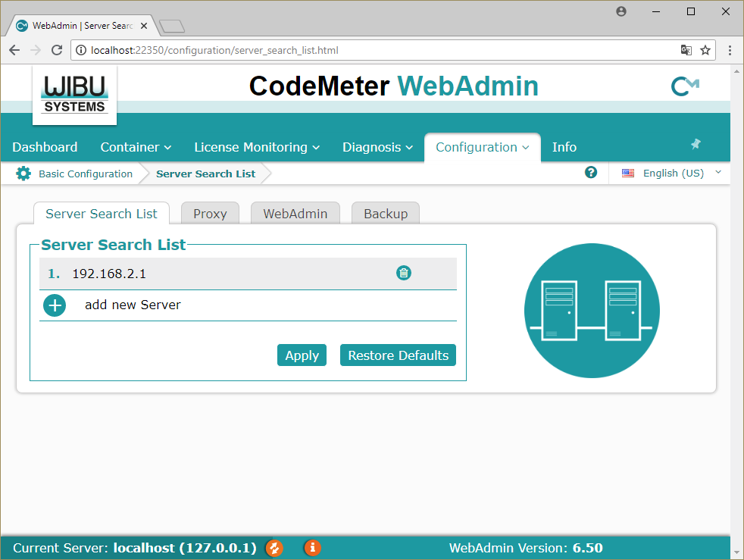Click the pin icon in navigation bar
The height and width of the screenshot is (560, 744).
click(696, 144)
